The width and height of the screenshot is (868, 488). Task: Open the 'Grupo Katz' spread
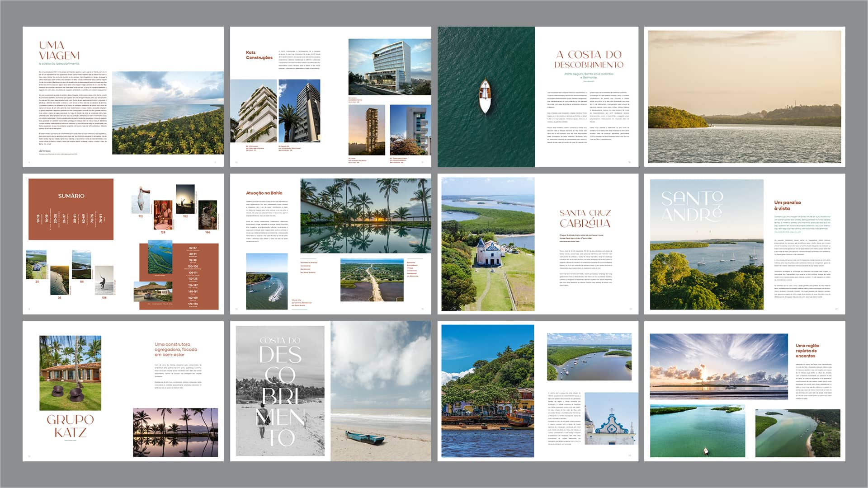point(123,391)
